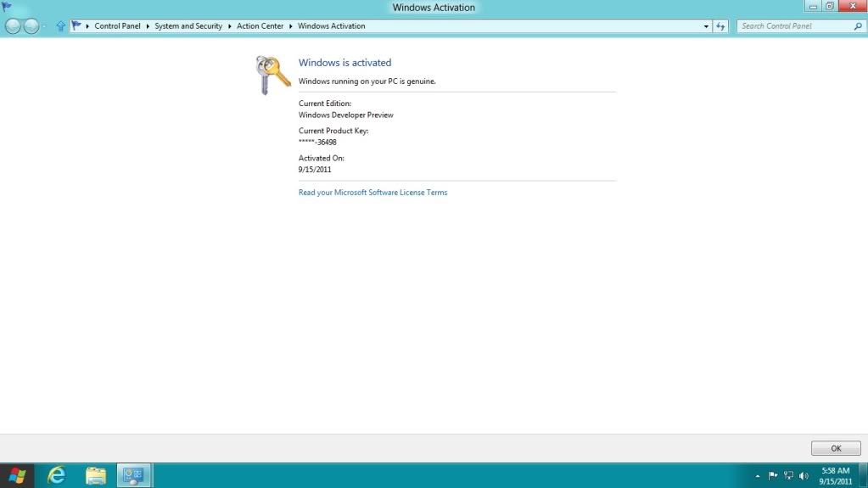Expand the arrow after Action Center breadcrumb
868x488 pixels.
(x=291, y=26)
